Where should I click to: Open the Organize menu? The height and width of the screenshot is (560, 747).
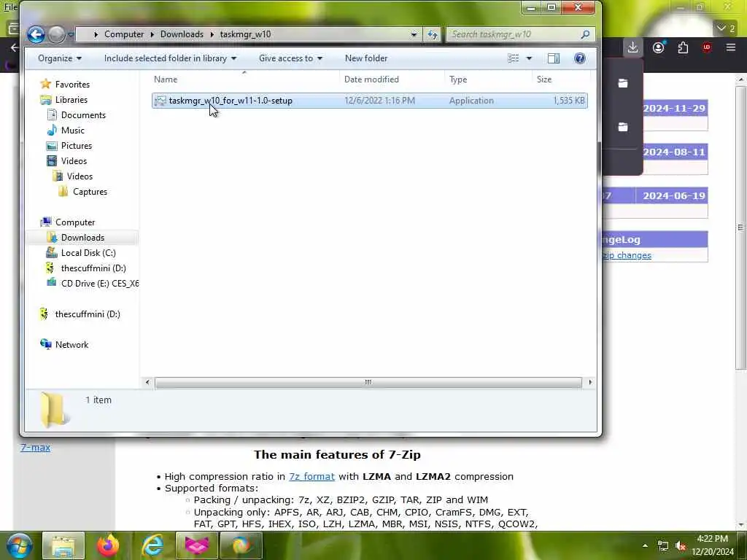coord(60,58)
